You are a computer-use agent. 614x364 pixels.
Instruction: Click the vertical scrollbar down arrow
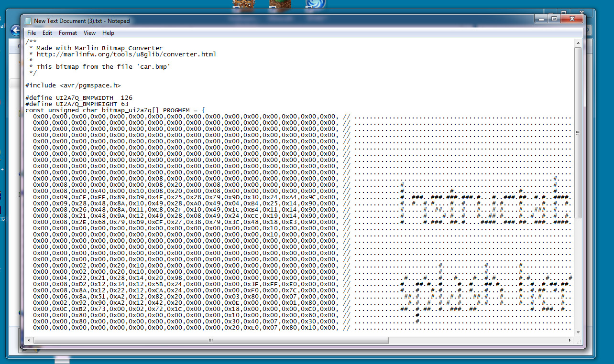point(578,332)
